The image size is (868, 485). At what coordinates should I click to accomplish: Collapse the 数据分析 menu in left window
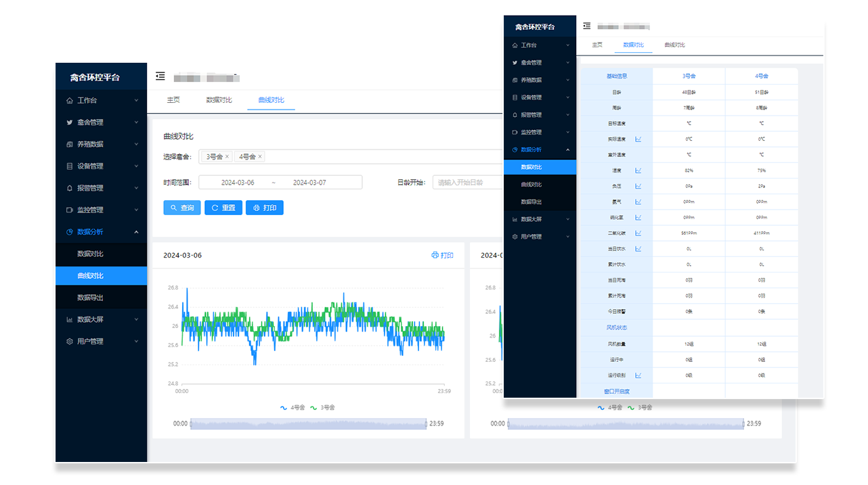click(101, 232)
